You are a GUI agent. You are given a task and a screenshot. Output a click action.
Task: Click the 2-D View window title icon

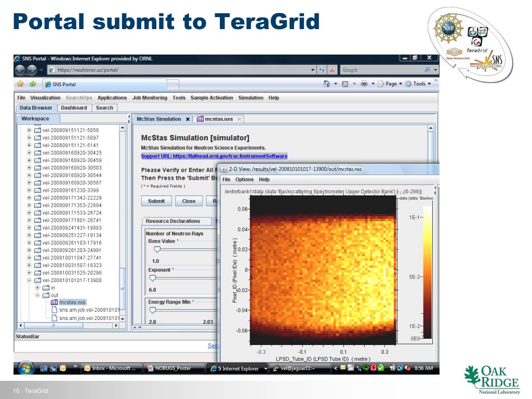[224, 169]
